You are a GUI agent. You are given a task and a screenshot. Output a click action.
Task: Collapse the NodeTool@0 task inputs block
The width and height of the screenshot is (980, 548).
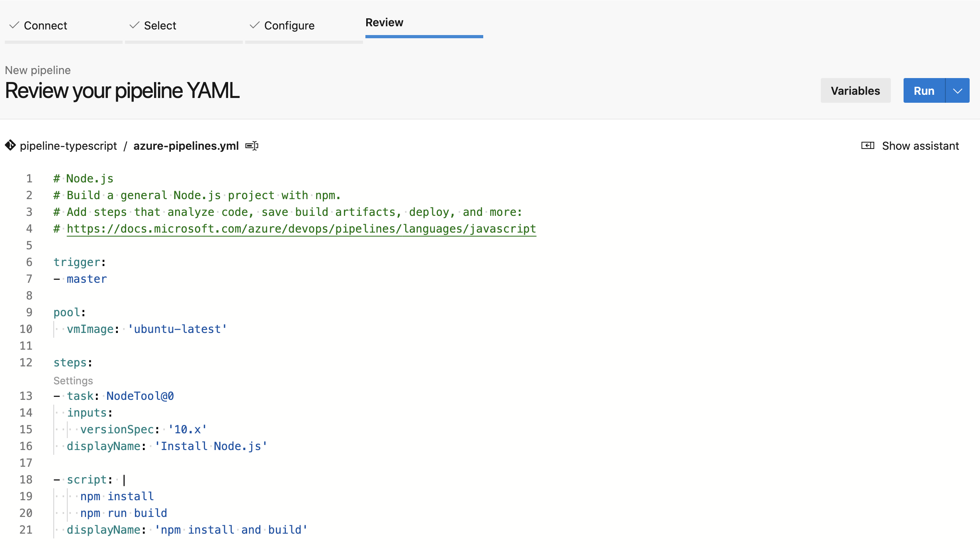[x=44, y=413]
